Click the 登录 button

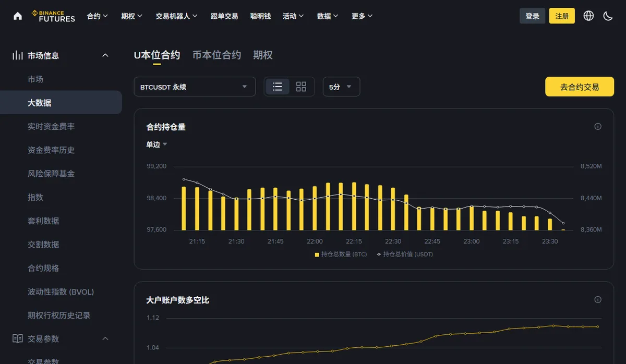point(533,16)
